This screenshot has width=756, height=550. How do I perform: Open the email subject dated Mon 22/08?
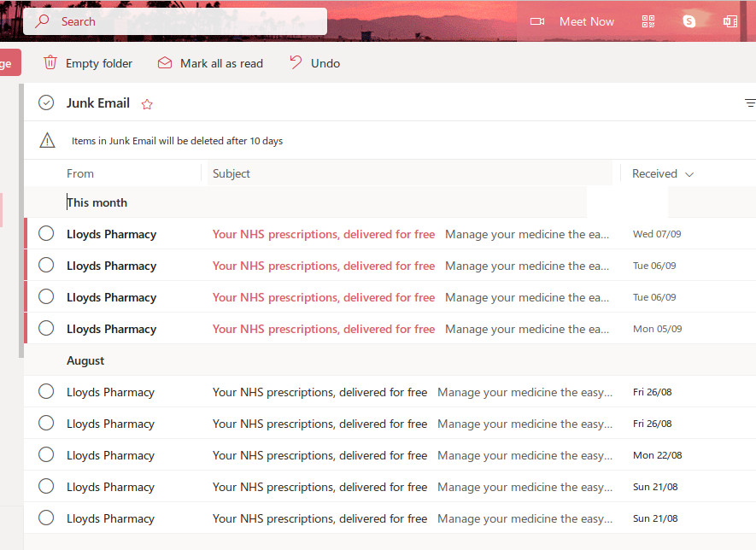pos(319,455)
